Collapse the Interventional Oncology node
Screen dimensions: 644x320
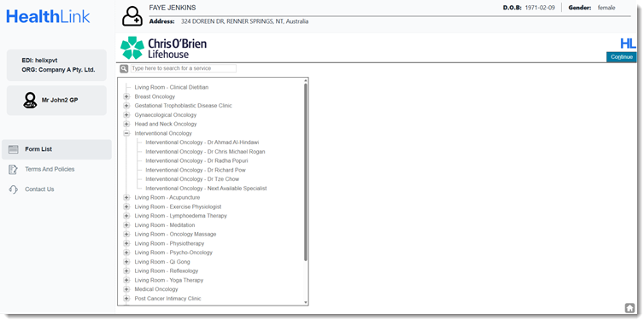point(126,133)
